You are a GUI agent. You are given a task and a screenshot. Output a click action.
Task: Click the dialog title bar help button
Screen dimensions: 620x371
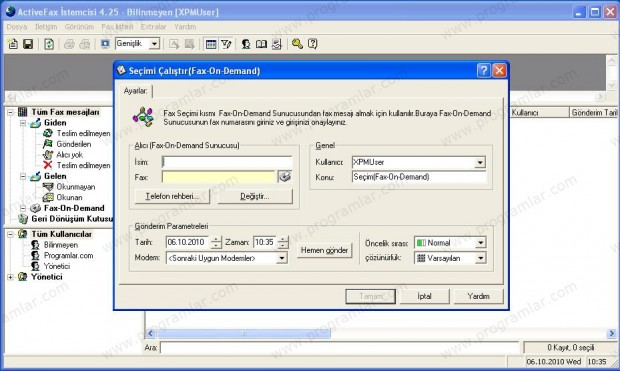(x=484, y=70)
